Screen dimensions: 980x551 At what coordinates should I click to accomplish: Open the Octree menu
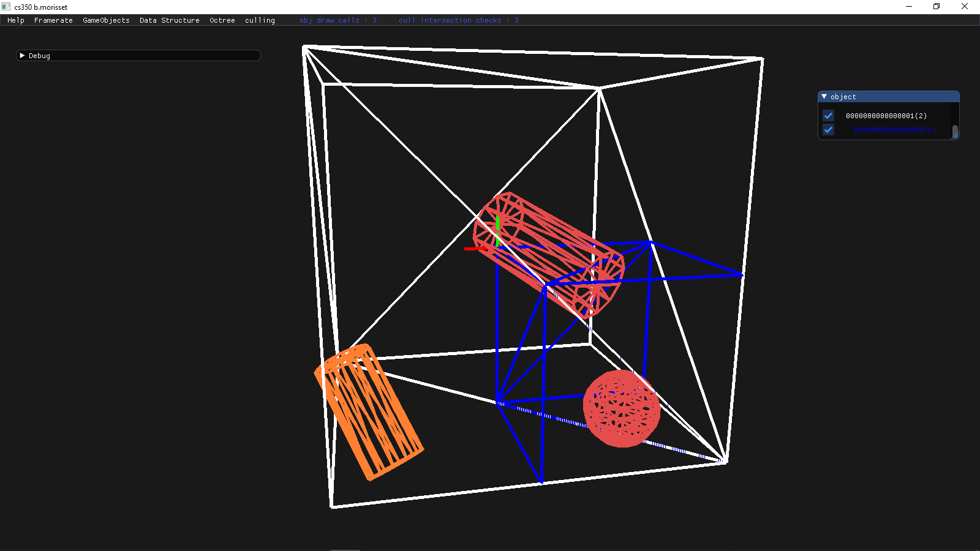click(x=222, y=20)
